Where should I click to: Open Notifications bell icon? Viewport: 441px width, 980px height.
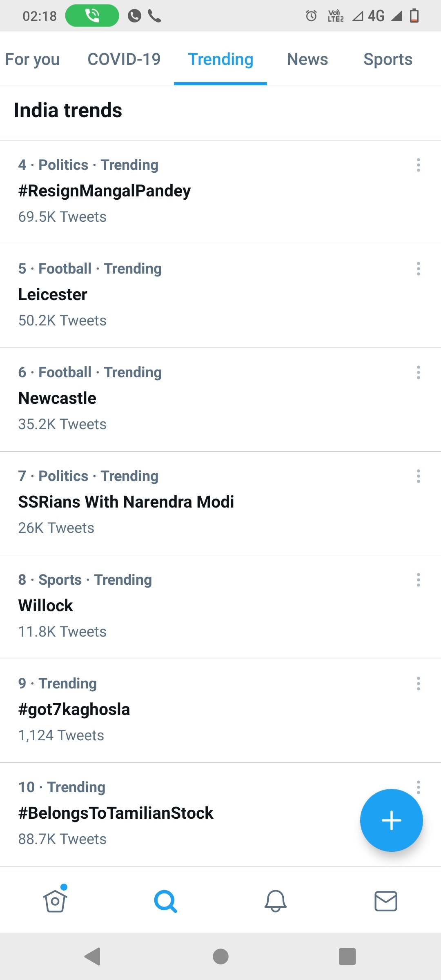(276, 901)
